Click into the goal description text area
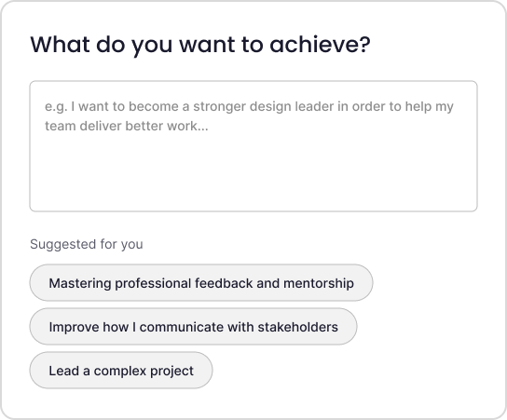The height and width of the screenshot is (420, 507). [253, 146]
